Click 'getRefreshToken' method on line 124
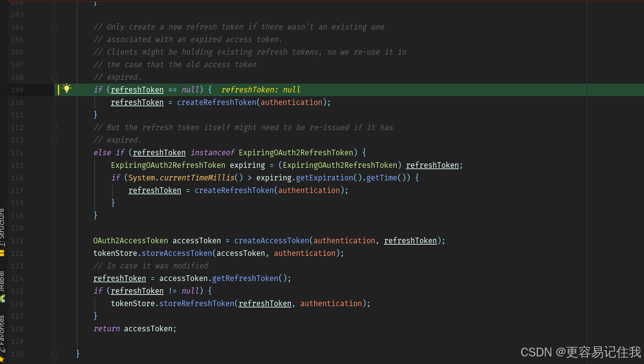Viewport: 644px width, 364px height. point(245,279)
